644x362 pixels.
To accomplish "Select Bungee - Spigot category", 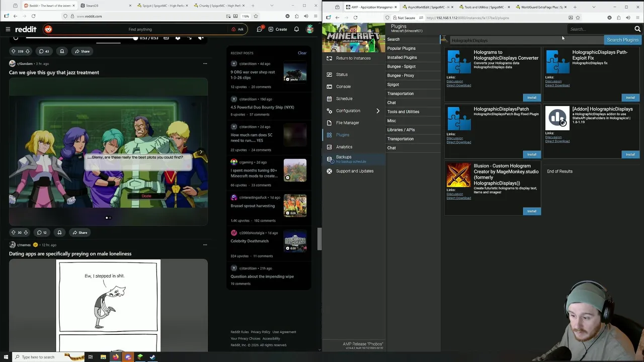I will click(x=401, y=66).
